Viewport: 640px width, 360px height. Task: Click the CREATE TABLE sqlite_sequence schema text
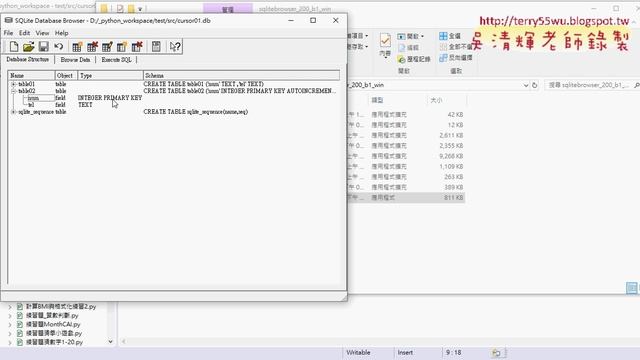[x=196, y=112]
